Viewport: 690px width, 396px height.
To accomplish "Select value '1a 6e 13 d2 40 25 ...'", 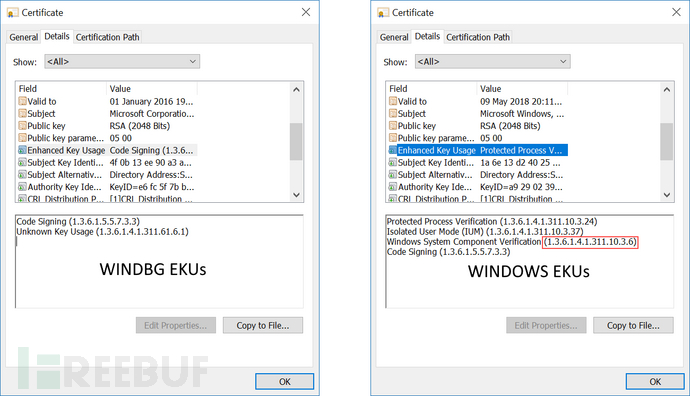I will tap(520, 163).
